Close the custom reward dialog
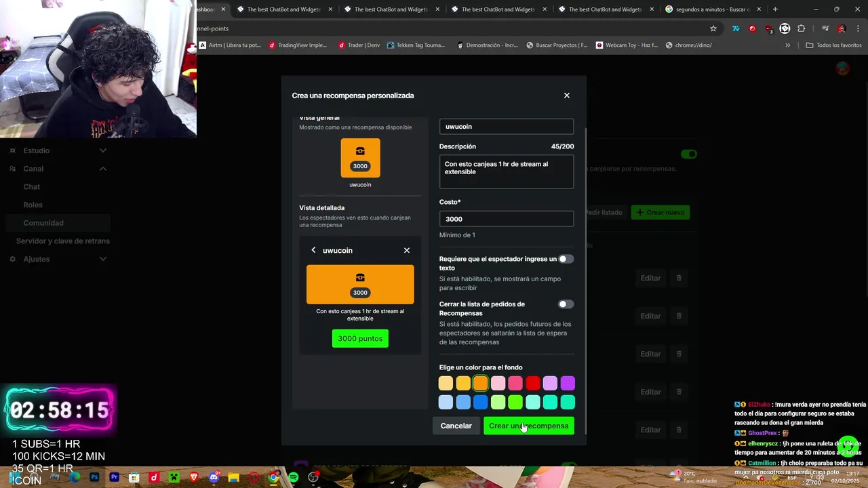Viewport: 868px width, 488px height. click(x=567, y=96)
